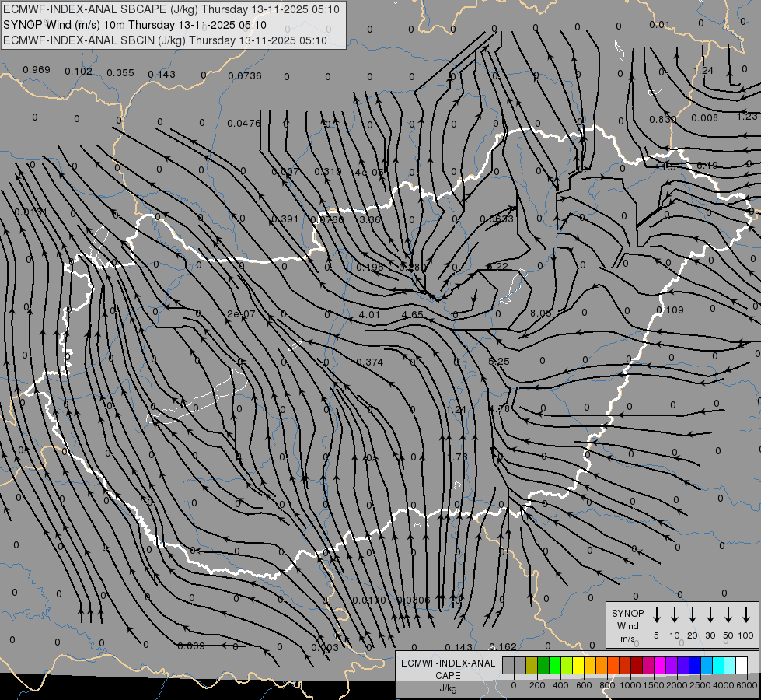Click the map value 5.25
The width and height of the screenshot is (761, 700).
click(x=499, y=362)
